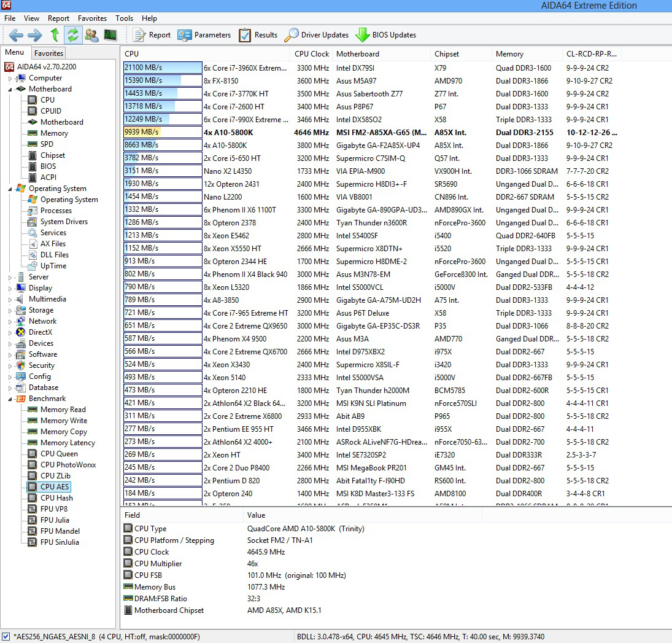Select ACPI tree item

coord(48,177)
